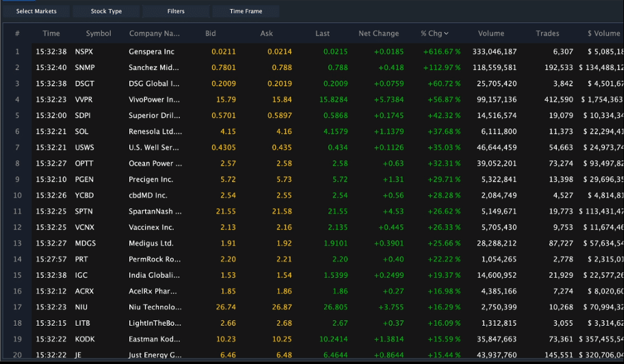The width and height of the screenshot is (624, 364).
Task: Click the +616.67 % change value
Action: [x=442, y=52]
